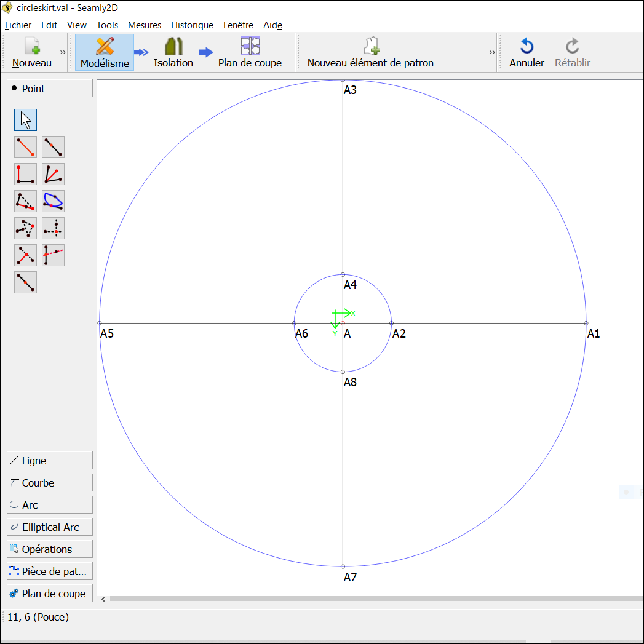Select the arrow pointer tool
The height and width of the screenshot is (644, 644).
click(25, 120)
